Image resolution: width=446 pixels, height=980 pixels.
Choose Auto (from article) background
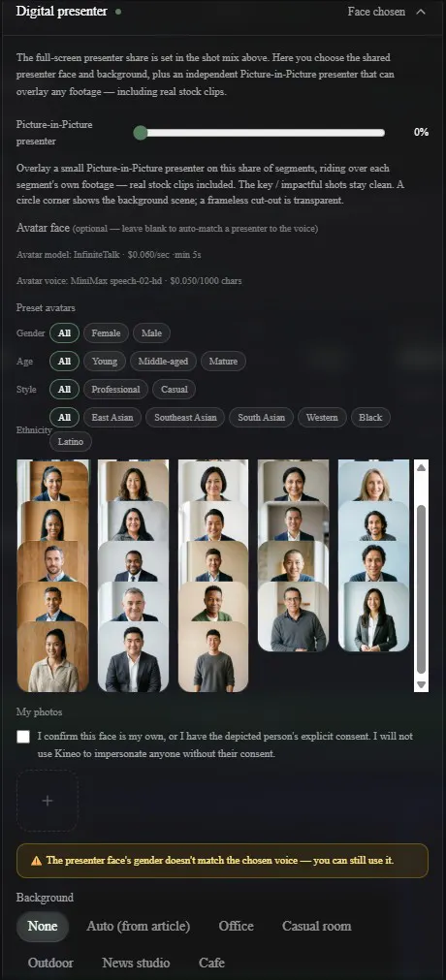point(139,927)
